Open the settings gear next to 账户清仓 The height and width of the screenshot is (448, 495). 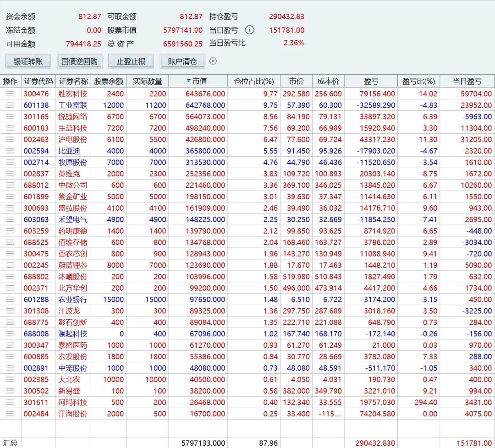click(x=213, y=61)
